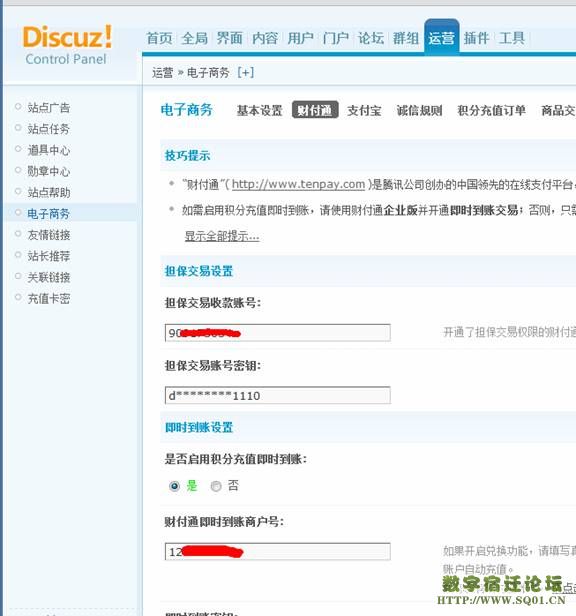The height and width of the screenshot is (616, 576).
Task: Expand hints via 显示全部提示 link
Action: pyautogui.click(x=222, y=236)
